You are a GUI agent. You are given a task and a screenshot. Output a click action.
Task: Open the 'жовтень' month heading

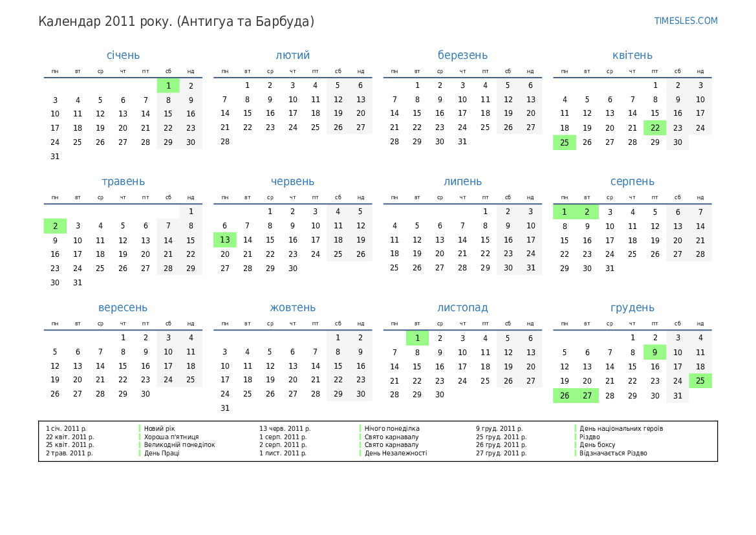tap(292, 308)
